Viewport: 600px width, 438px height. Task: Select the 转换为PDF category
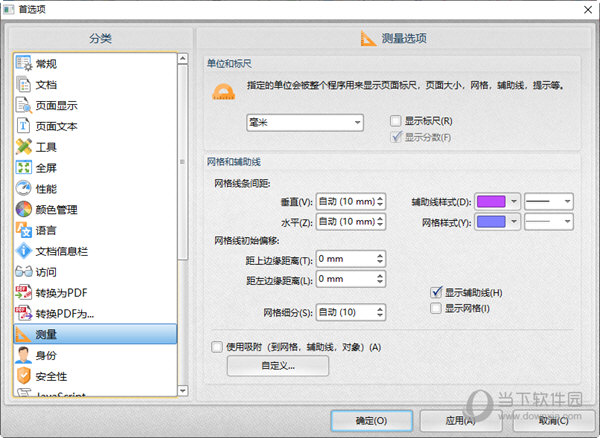pyautogui.click(x=95, y=293)
